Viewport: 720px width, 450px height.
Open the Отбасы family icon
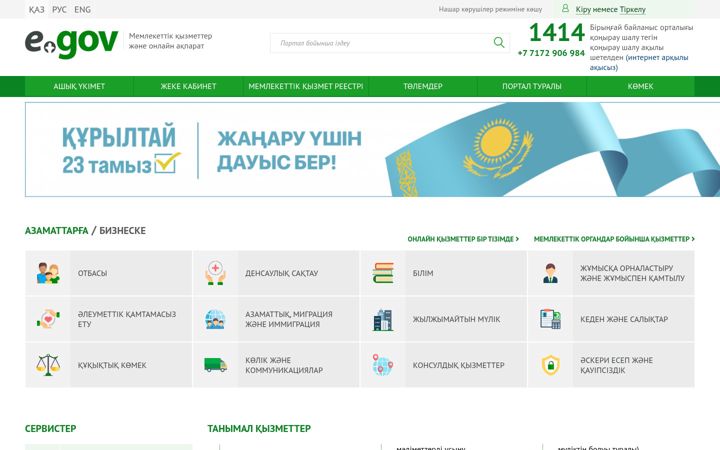point(48,273)
